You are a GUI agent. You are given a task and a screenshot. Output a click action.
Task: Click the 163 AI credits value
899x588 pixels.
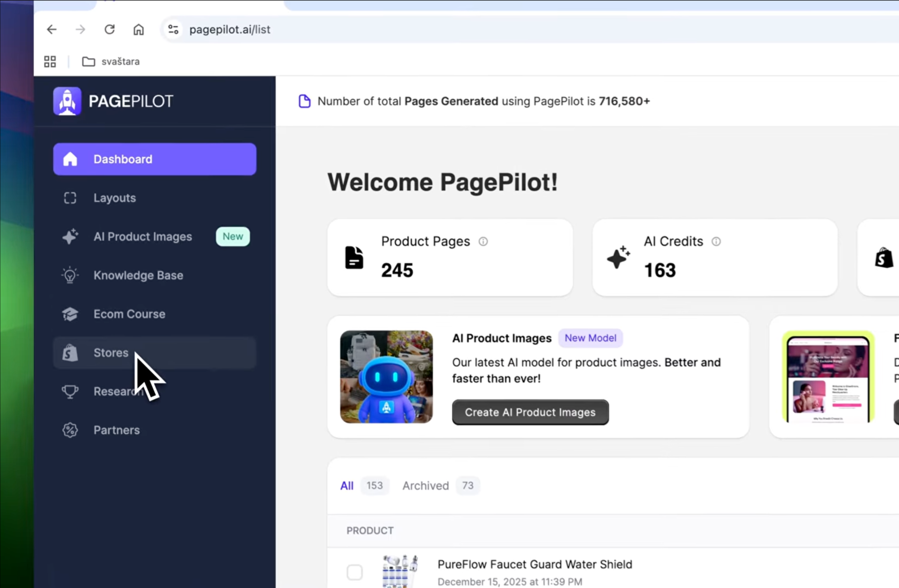pyautogui.click(x=660, y=270)
